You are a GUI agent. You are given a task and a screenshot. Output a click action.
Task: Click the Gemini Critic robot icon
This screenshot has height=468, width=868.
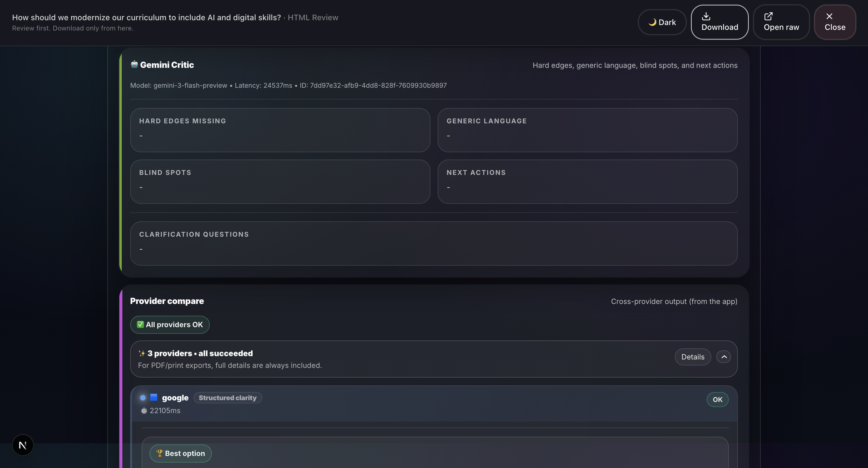[134, 65]
